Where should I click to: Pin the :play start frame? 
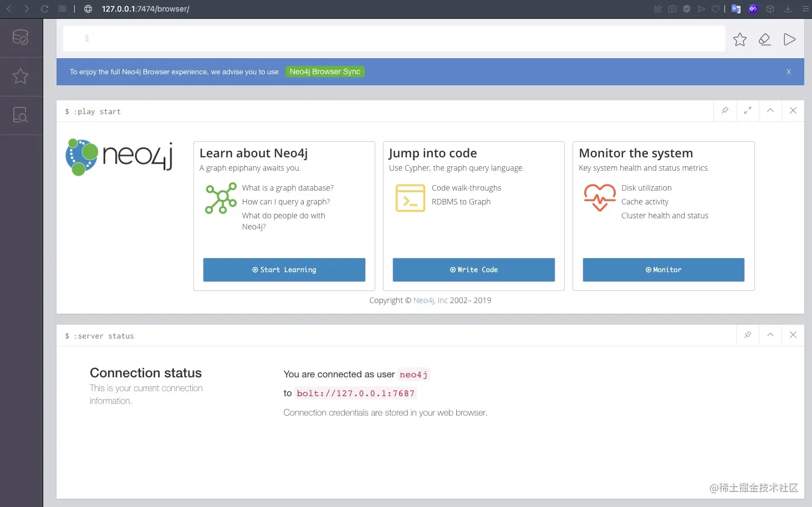point(725,110)
